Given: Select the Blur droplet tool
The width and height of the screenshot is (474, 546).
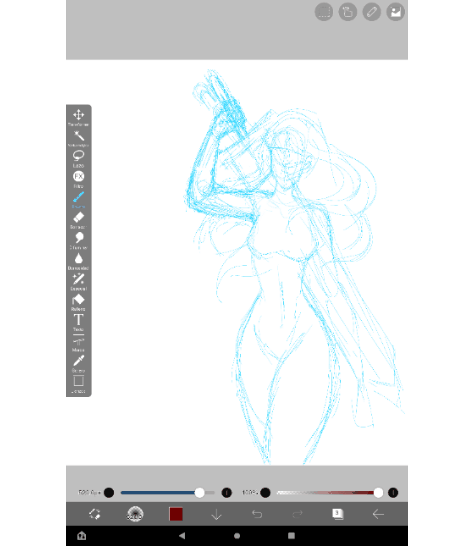Looking at the screenshot, I should (x=78, y=261).
